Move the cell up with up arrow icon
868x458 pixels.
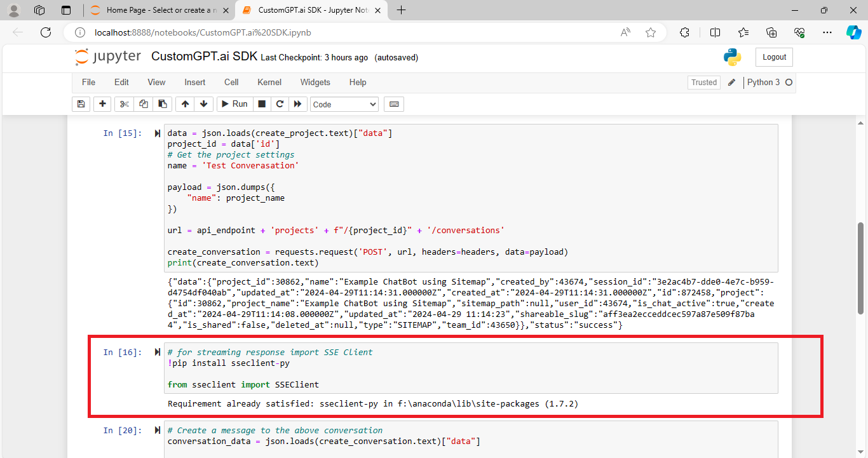184,104
